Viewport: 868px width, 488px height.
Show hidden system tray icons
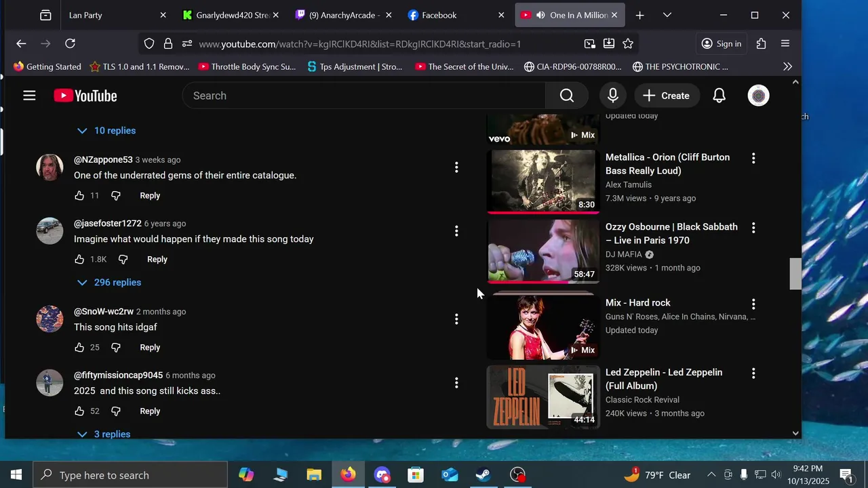click(x=711, y=474)
